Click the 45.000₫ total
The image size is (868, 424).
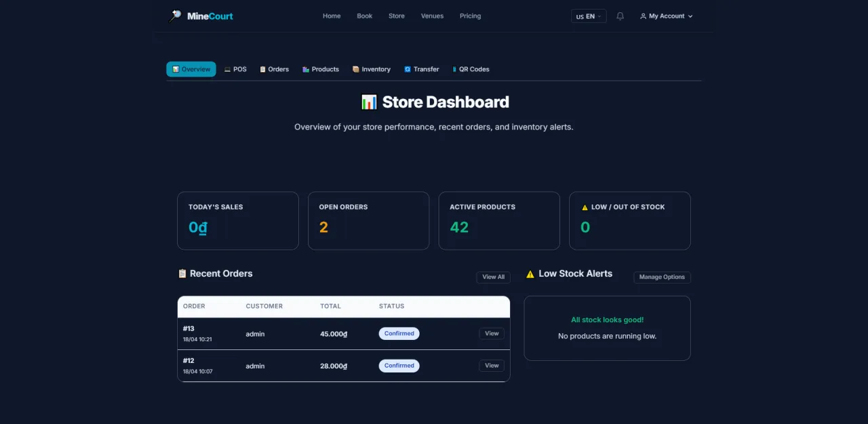coord(334,334)
